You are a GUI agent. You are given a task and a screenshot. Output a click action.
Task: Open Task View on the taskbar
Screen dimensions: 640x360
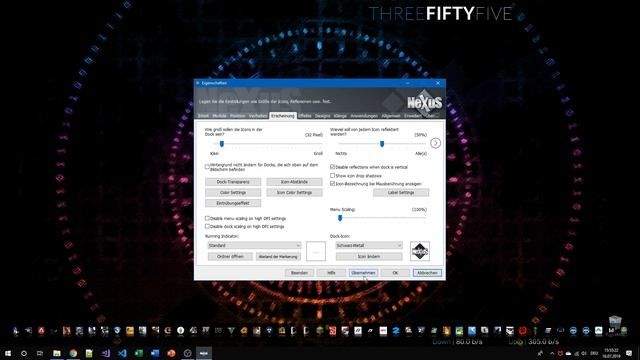(x=40, y=353)
